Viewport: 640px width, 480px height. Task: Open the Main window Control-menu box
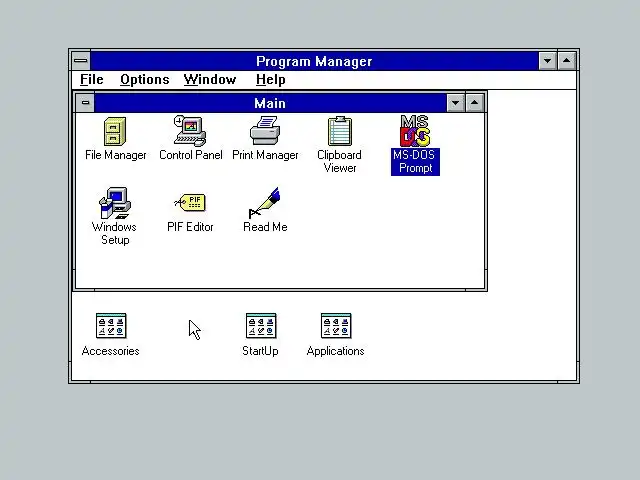[85, 103]
